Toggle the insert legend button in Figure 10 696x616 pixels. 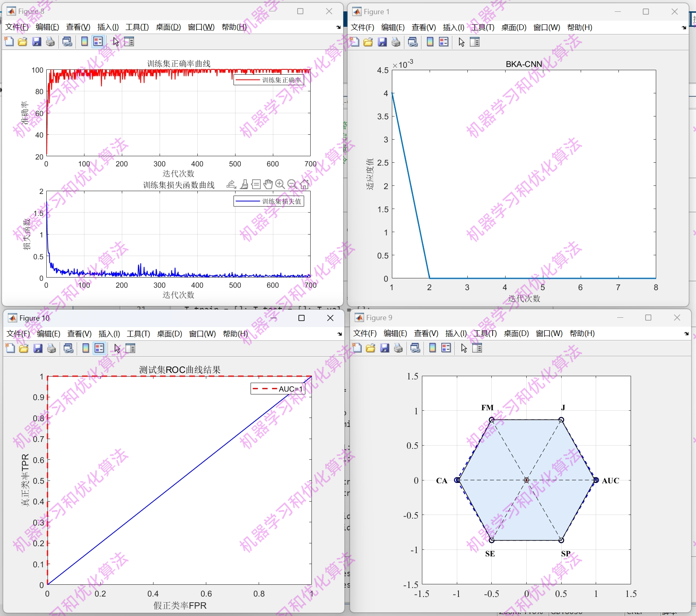click(x=99, y=348)
